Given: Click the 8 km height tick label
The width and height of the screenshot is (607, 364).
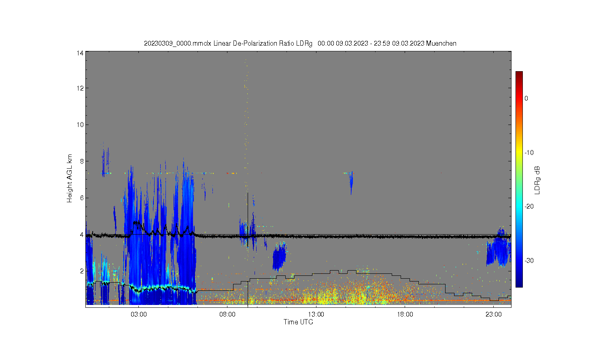Looking at the screenshot, I should click(x=82, y=161).
